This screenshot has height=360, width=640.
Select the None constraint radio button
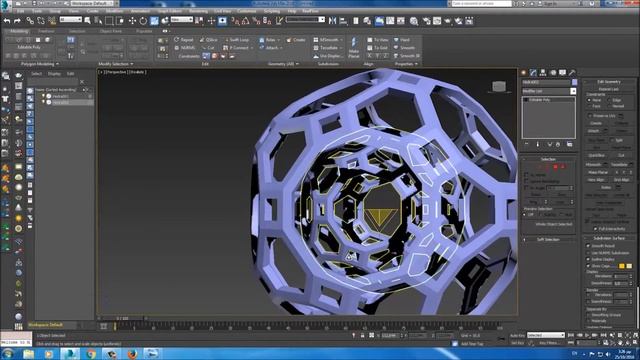coord(589,100)
